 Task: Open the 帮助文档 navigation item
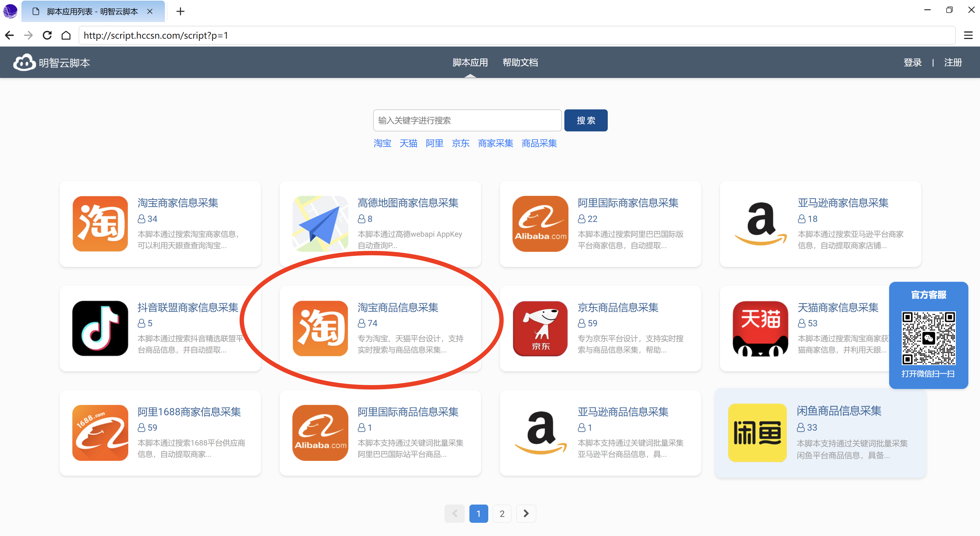[520, 62]
